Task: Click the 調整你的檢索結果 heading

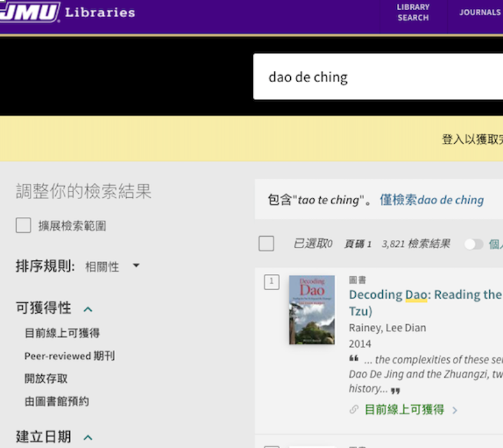Action: pyautogui.click(x=84, y=191)
